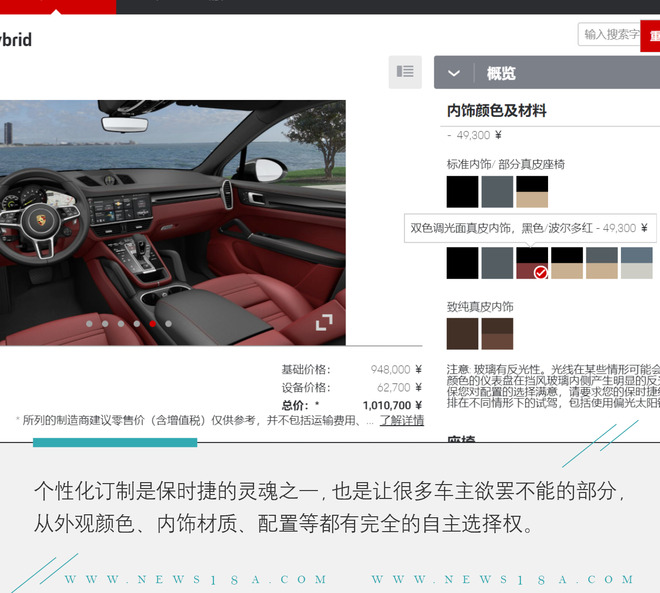The width and height of the screenshot is (660, 593).
Task: Click the base price 948,000 ¥
Action: pyautogui.click(x=396, y=370)
